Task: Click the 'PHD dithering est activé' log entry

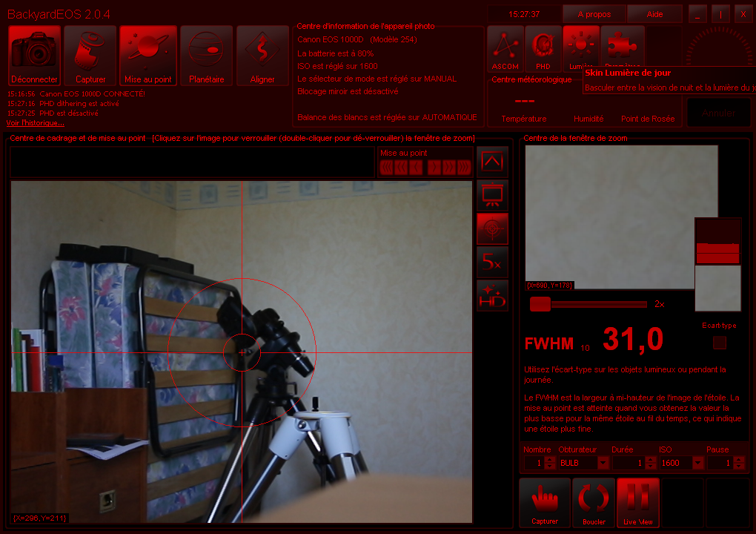Action: tap(79, 104)
